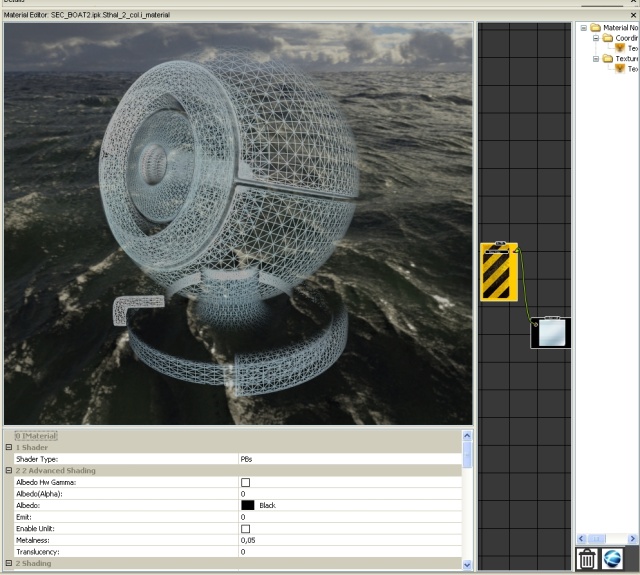Image resolution: width=640 pixels, height=575 pixels.
Task: Toggle the Enable Unlit checkbox
Action: pyautogui.click(x=245, y=529)
